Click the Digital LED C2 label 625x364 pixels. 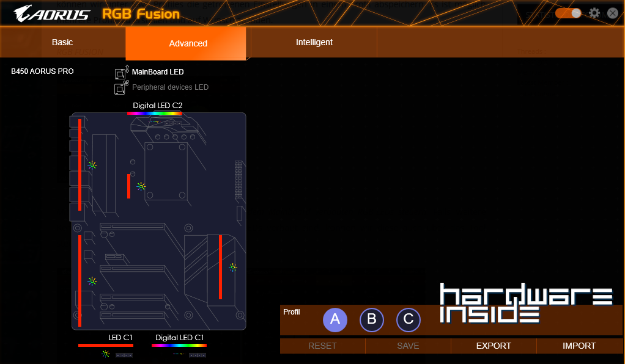(x=157, y=106)
